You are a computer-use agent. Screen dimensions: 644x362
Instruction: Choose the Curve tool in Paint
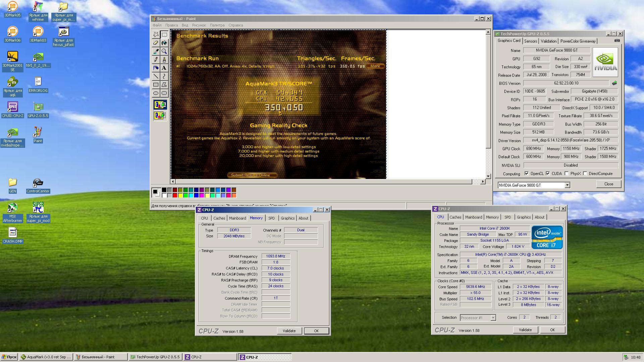164,76
